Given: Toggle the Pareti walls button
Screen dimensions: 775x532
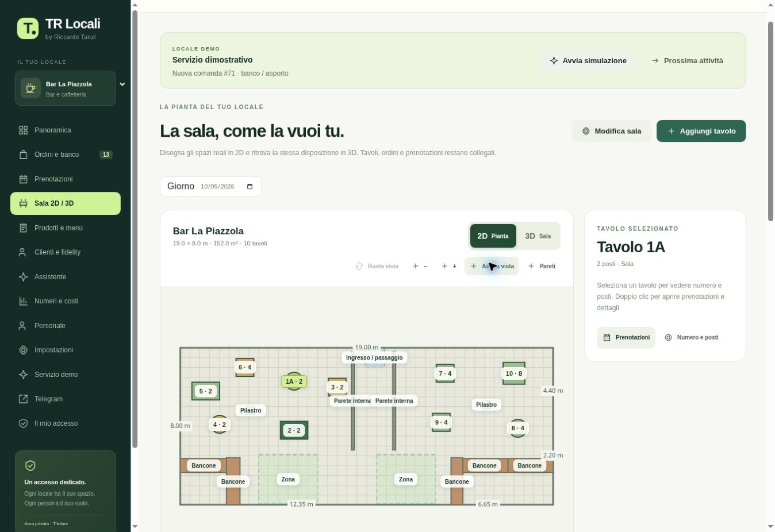Looking at the screenshot, I should tap(542, 266).
